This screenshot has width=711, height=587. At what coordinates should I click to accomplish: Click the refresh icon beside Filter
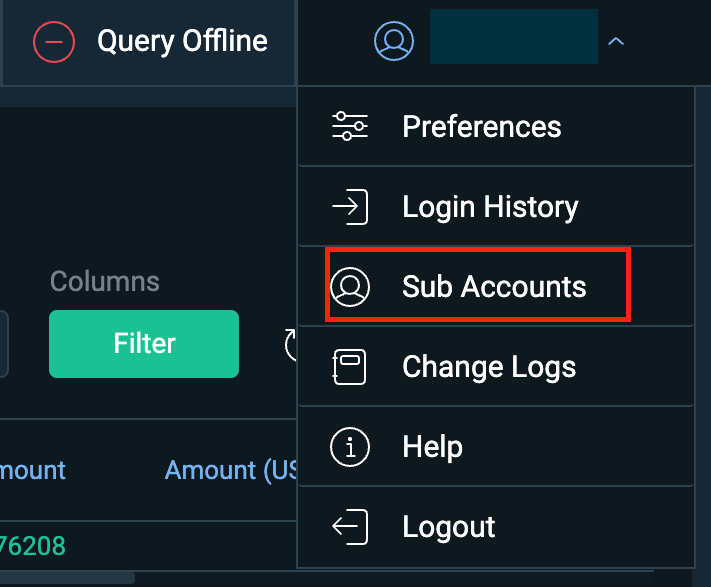[x=290, y=344]
